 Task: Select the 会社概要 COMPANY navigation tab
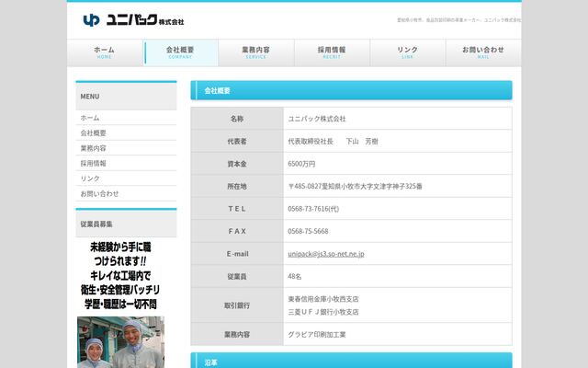(180, 52)
